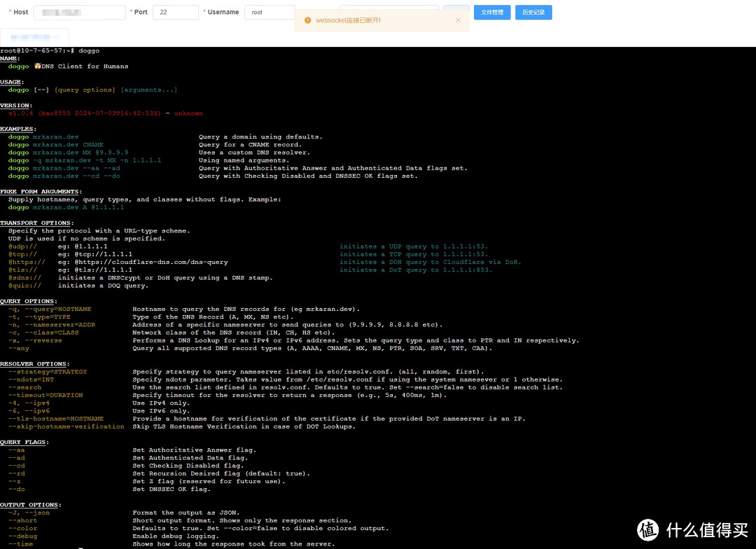Click the dog emoji before DNS Client
Image resolution: width=756 pixels, height=549 pixels.
(x=37, y=67)
